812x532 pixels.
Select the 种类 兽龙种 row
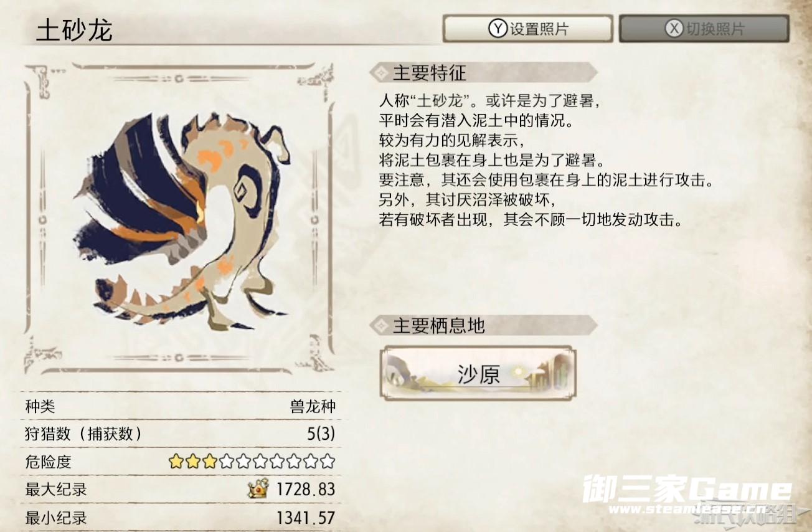181,407
